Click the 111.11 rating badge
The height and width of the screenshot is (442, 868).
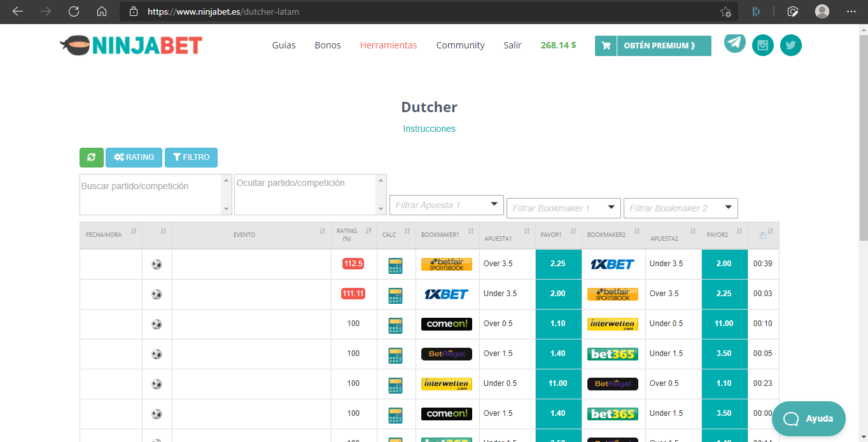(353, 294)
